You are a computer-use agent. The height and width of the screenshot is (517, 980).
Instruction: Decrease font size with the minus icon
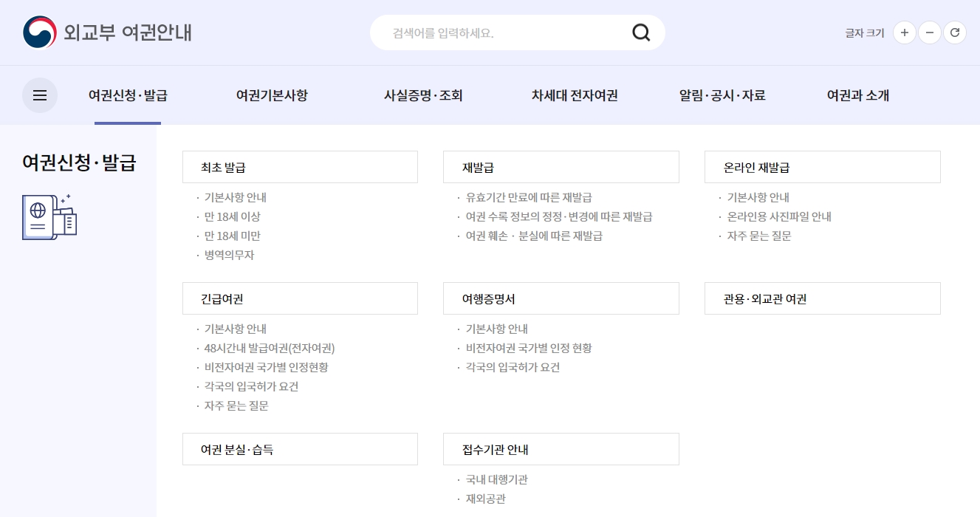coord(929,32)
